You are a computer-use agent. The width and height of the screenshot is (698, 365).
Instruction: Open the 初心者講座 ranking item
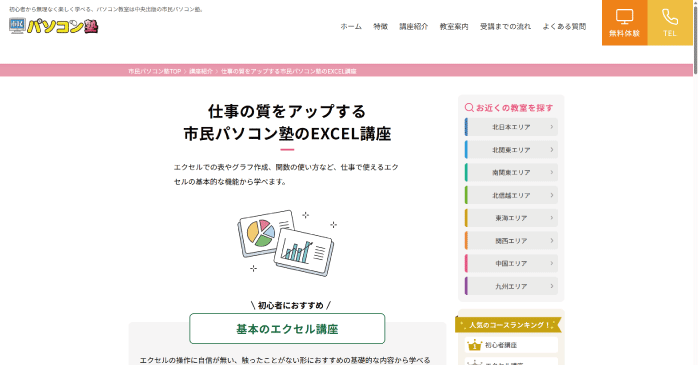[511, 345]
